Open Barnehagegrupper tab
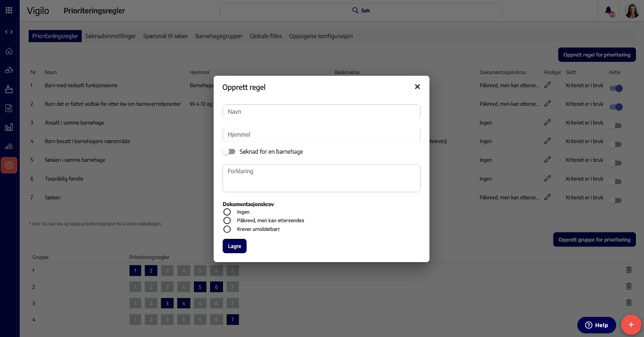This screenshot has width=644, height=337. click(x=219, y=36)
